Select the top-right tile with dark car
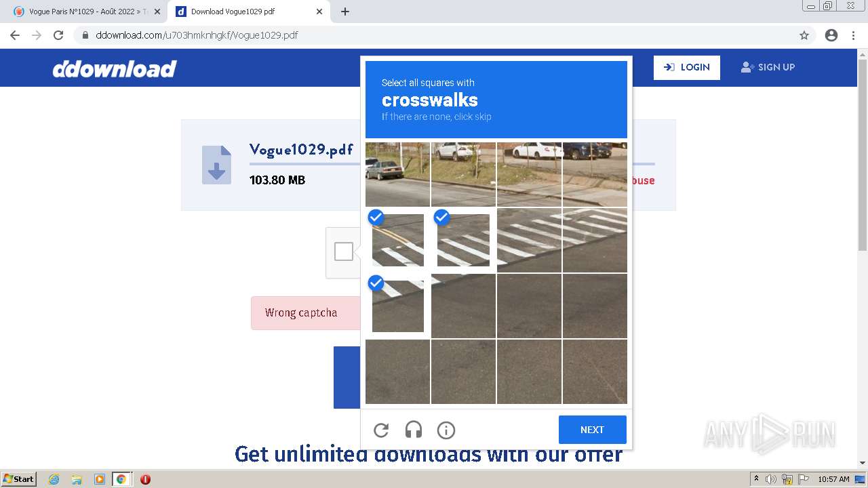This screenshot has height=488, width=868. pyautogui.click(x=595, y=174)
